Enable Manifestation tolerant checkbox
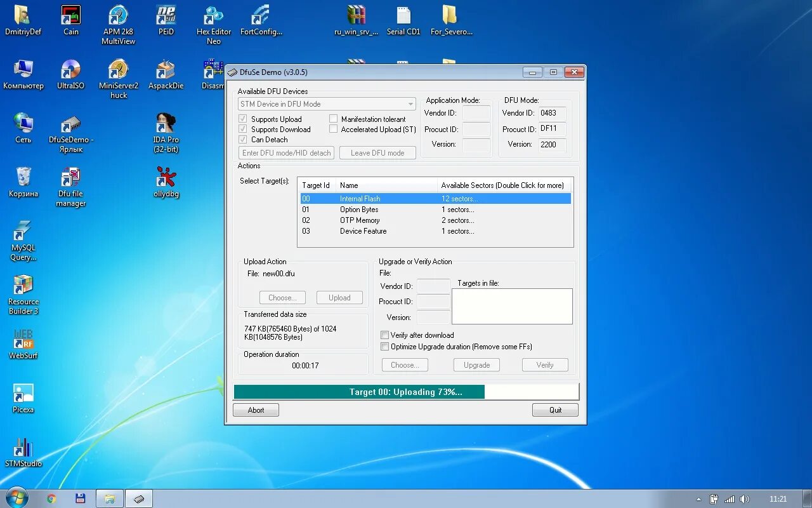 tap(333, 119)
